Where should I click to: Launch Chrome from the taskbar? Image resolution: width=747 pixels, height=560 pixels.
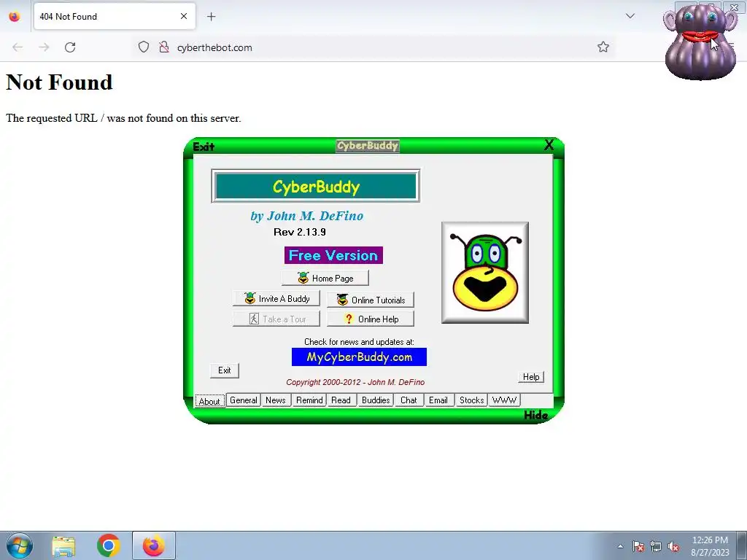pos(108,545)
